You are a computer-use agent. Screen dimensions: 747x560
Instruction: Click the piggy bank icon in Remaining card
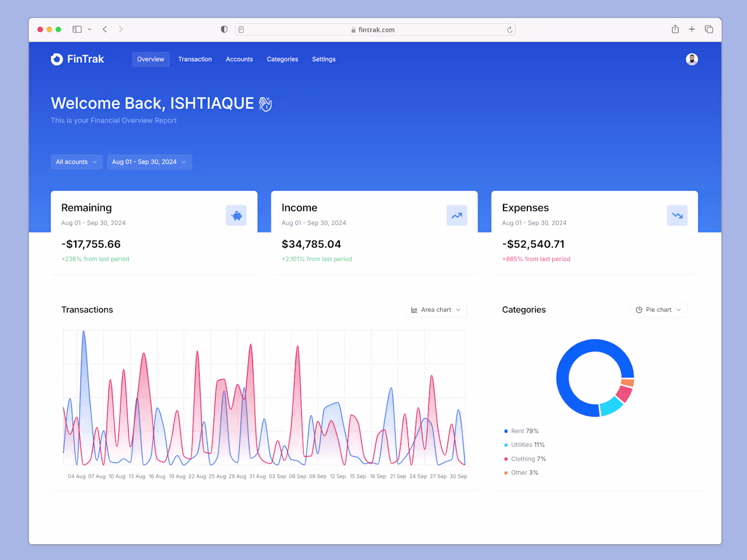point(236,216)
